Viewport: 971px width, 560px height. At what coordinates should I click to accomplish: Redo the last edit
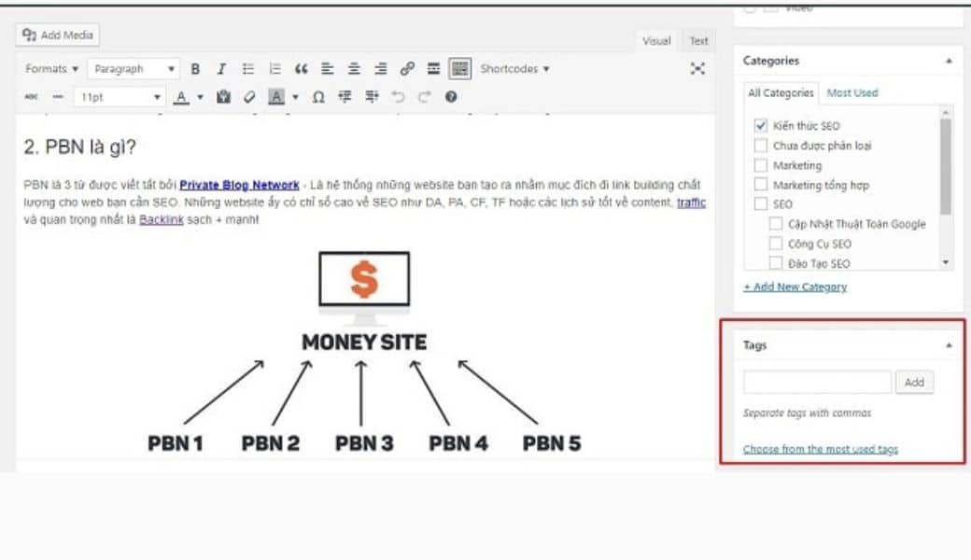pos(424,96)
